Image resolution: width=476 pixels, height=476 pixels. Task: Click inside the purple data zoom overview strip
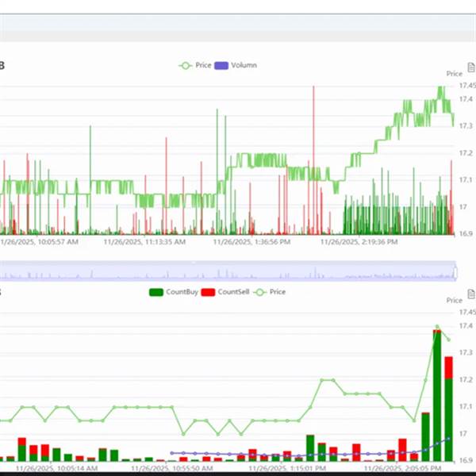(x=228, y=270)
